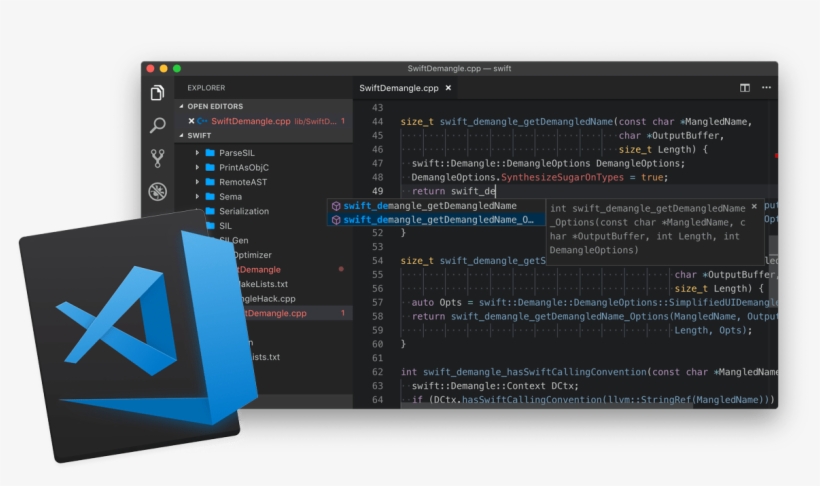Expand the ParseSIL folder arrow
The width and height of the screenshot is (820, 486).
197,153
